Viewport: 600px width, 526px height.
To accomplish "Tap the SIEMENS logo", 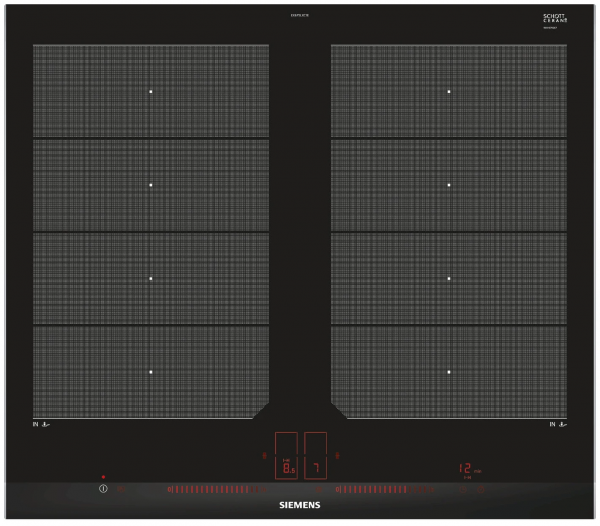I will pos(300,505).
